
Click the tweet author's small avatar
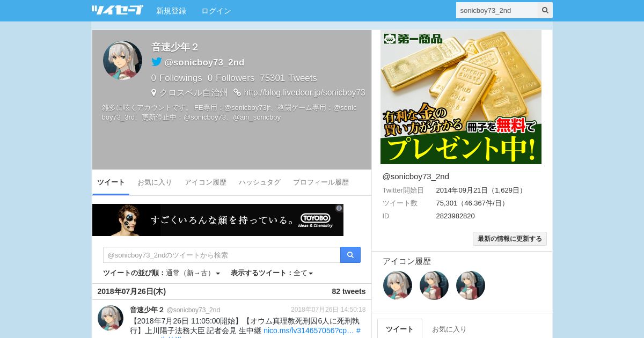pyautogui.click(x=111, y=318)
